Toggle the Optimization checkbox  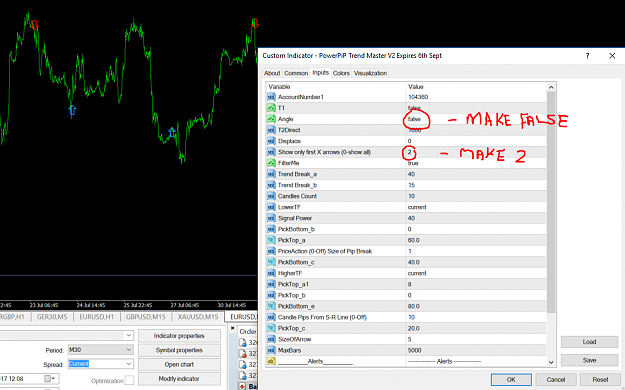pyautogui.click(x=129, y=380)
